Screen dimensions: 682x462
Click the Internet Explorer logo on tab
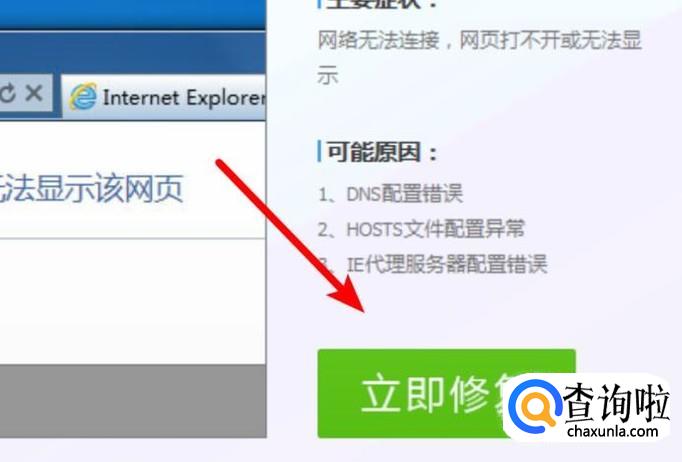83,97
